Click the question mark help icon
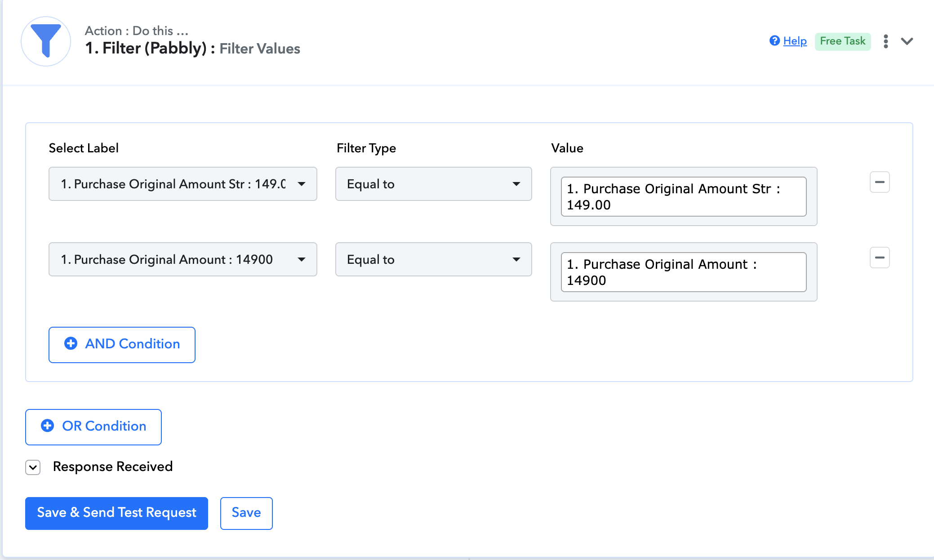 774,41
